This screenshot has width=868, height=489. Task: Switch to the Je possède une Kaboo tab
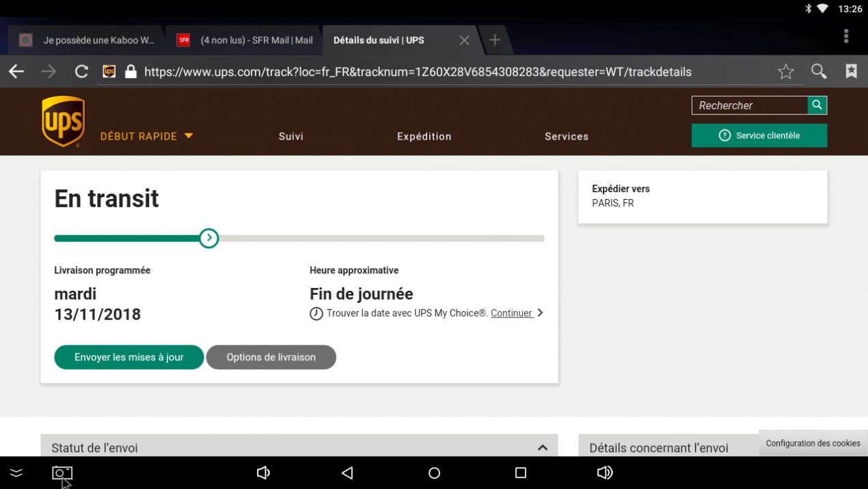coord(85,40)
